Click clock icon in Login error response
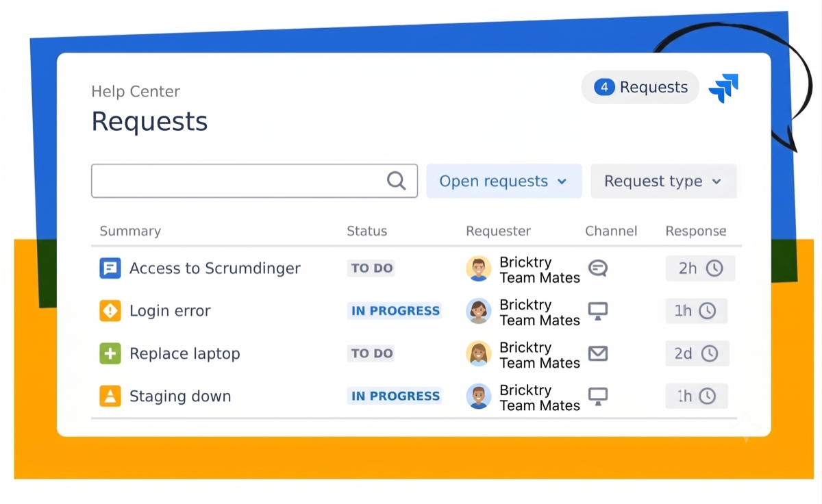 pos(707,311)
